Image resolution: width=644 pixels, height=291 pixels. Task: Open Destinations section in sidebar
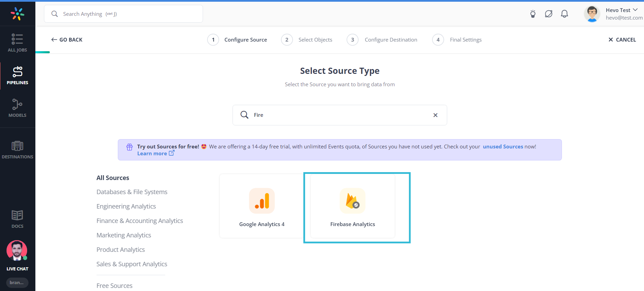tap(18, 150)
